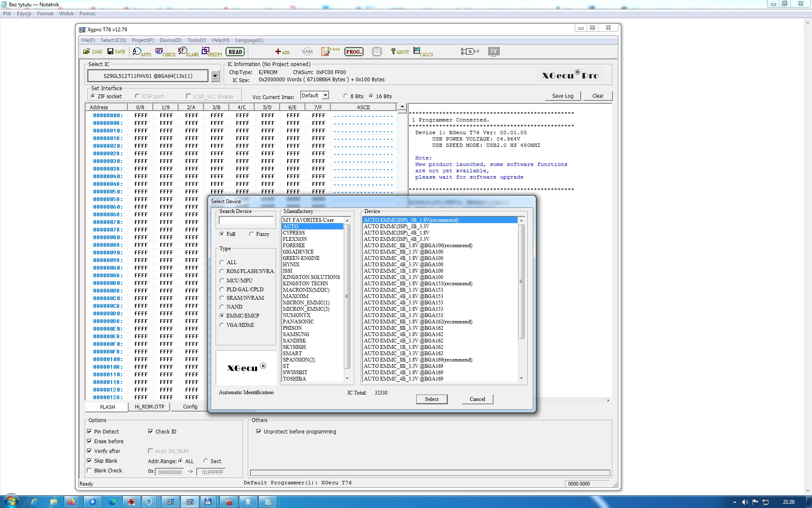Click the hex view scroll-up arrow
The height and width of the screenshot is (508, 812).
(402, 107)
